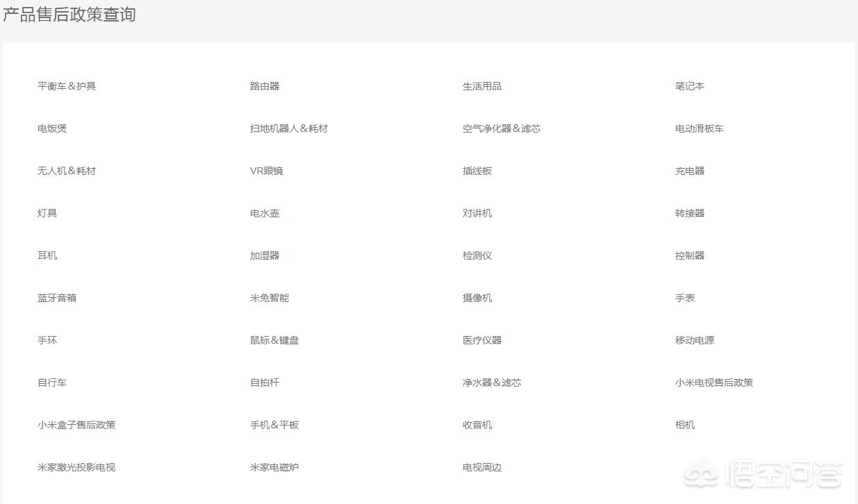Select the 生活用品 link

pos(482,86)
